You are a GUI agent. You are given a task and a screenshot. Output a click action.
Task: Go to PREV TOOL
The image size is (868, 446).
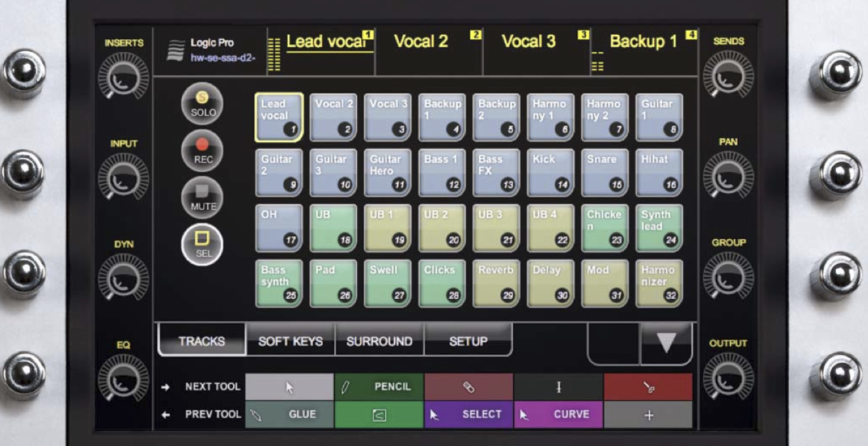click(200, 415)
